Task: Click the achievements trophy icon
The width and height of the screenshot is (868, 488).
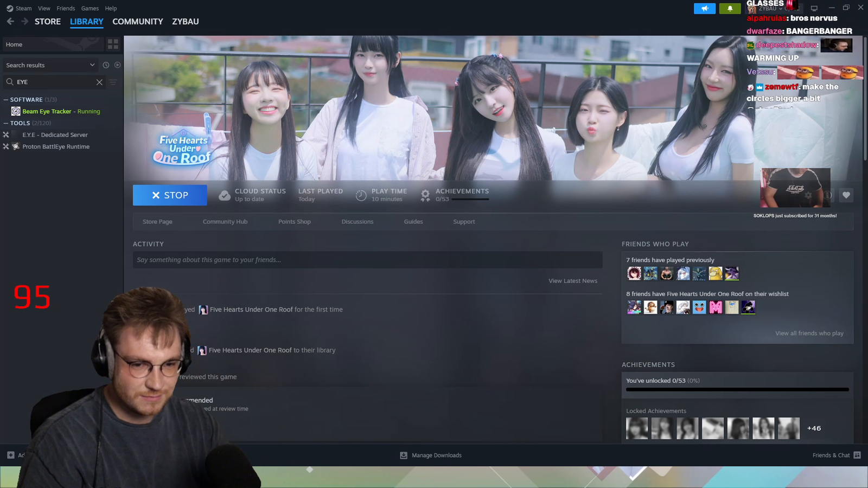Action: 425,195
